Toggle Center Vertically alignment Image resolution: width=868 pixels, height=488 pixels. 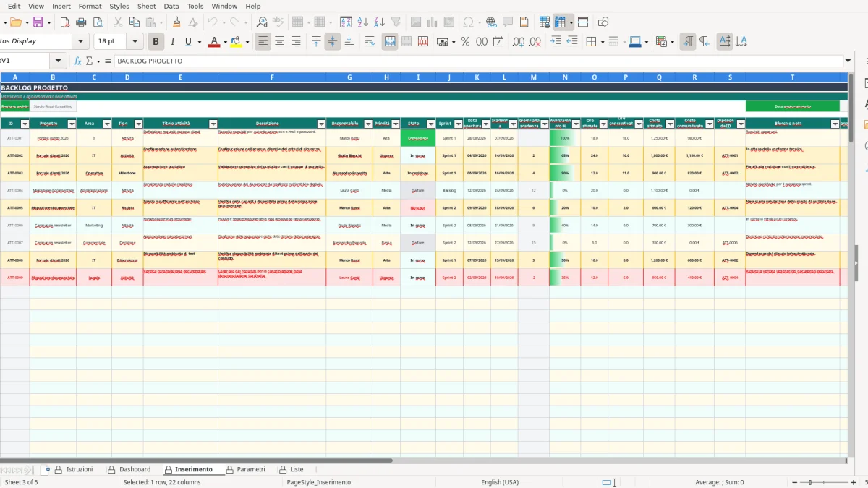point(332,42)
